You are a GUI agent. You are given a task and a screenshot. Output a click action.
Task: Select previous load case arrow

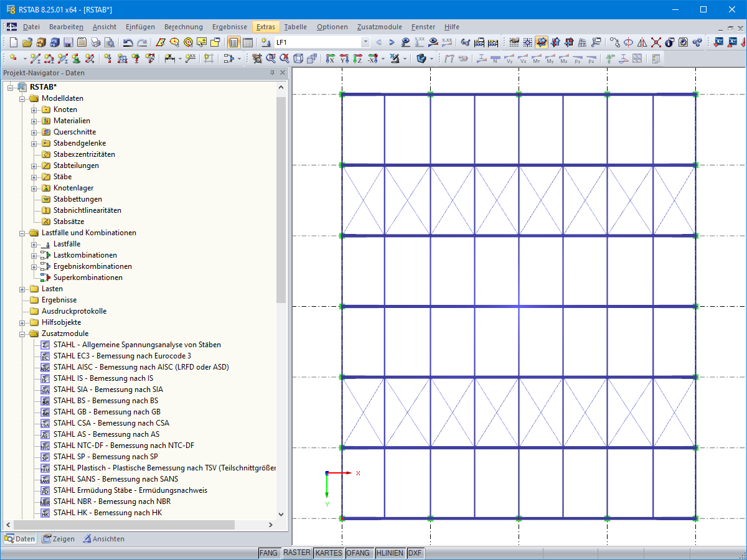[x=378, y=42]
